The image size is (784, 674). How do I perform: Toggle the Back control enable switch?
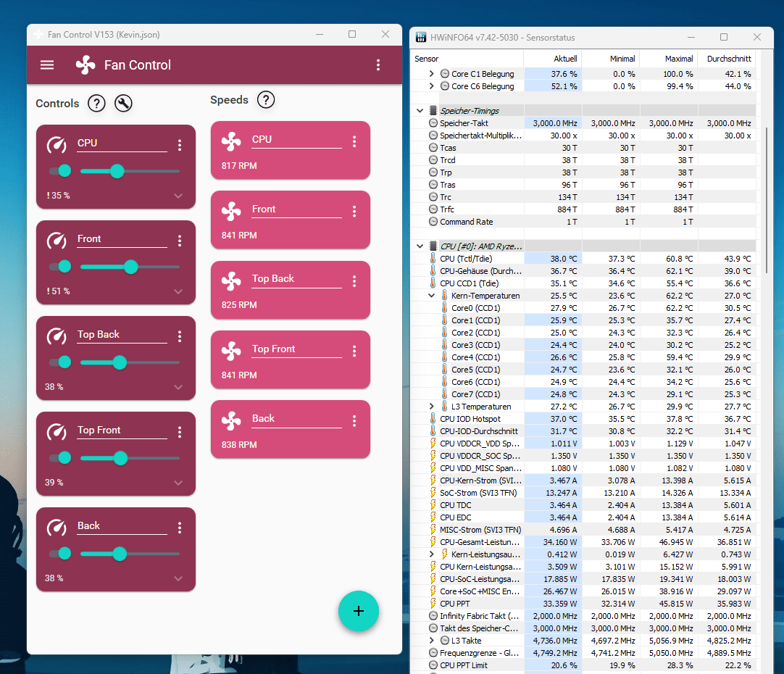pos(60,554)
